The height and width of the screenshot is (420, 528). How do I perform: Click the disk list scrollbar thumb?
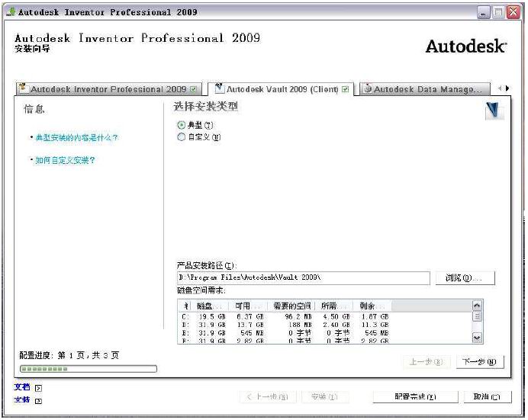477,316
